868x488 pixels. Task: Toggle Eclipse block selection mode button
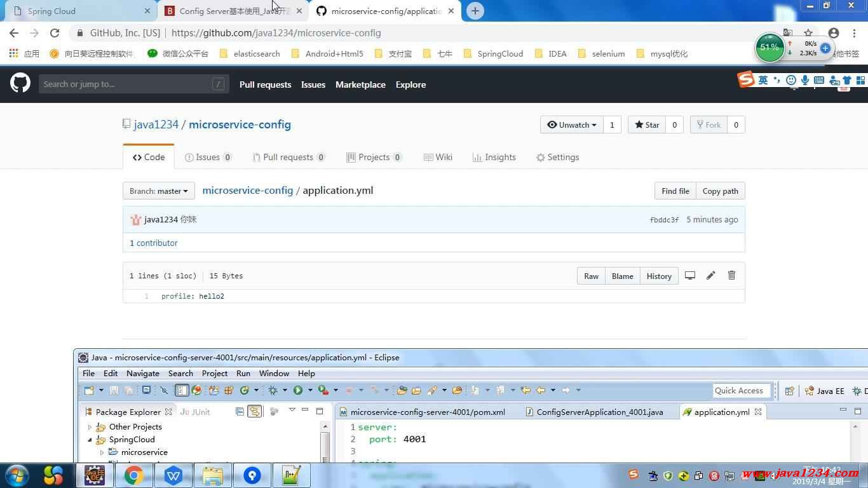point(182,390)
